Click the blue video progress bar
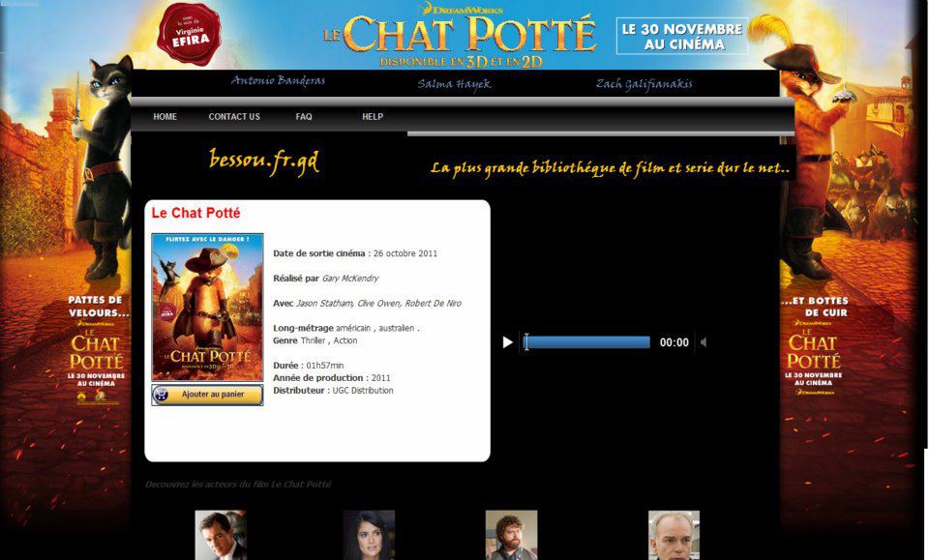929x560 pixels. click(x=587, y=342)
